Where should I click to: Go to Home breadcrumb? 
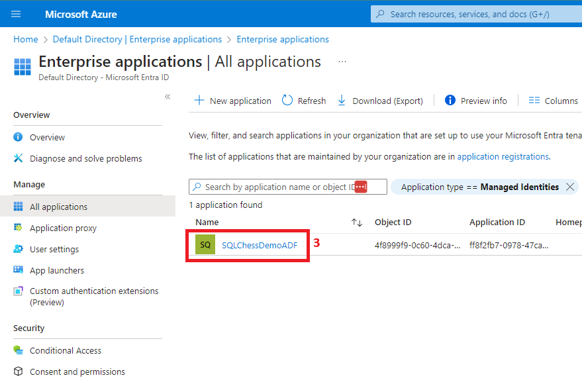pos(26,39)
